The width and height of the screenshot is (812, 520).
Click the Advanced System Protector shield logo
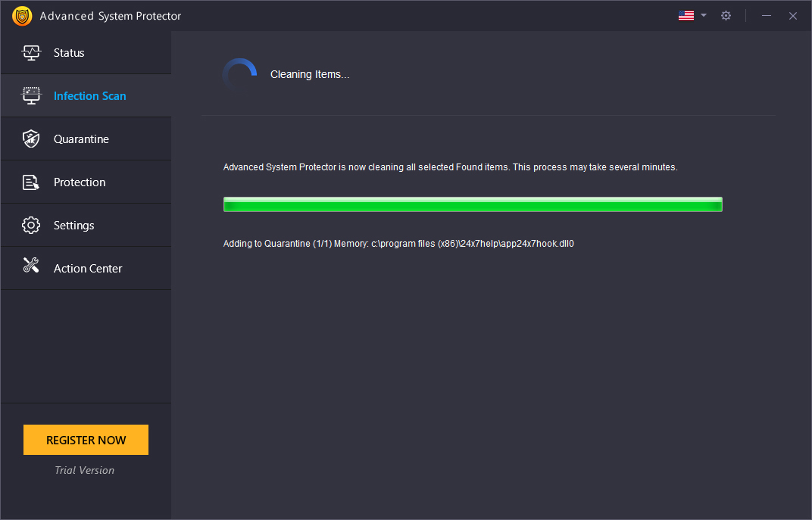coord(22,16)
